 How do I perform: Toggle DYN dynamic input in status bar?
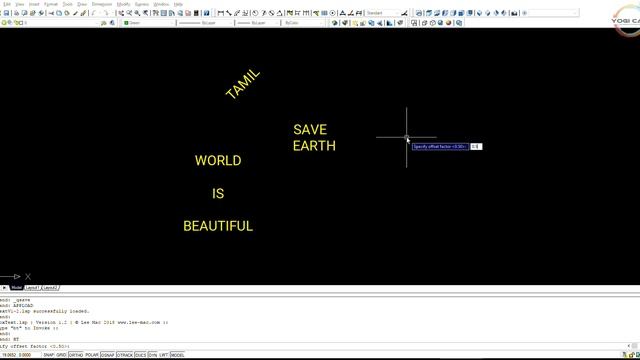153,355
